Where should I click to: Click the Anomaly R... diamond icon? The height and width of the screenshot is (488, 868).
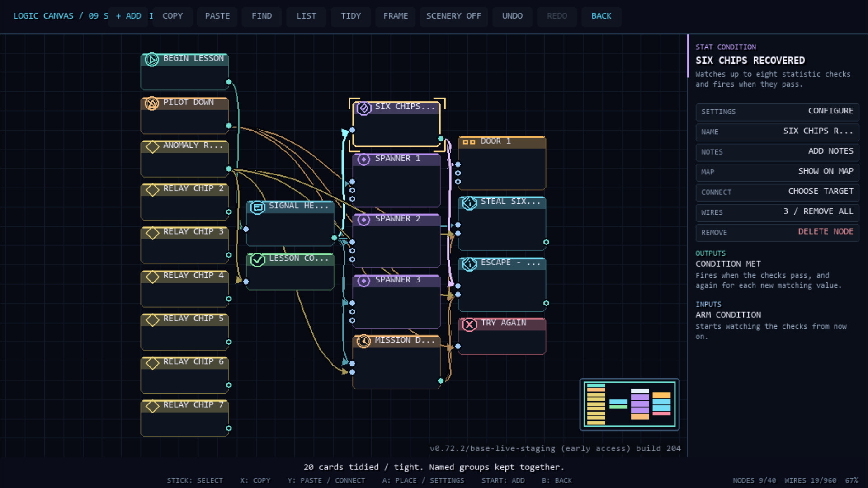click(152, 147)
